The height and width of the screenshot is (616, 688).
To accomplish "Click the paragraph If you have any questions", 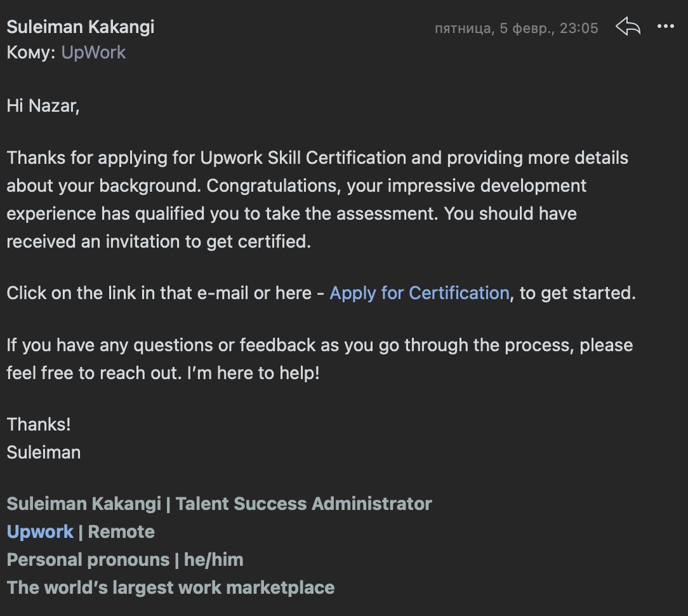I will (320, 359).
